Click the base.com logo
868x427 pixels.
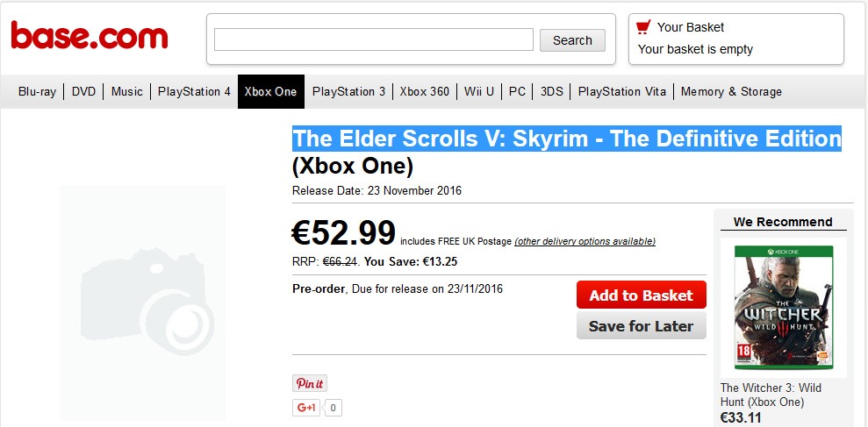point(90,36)
